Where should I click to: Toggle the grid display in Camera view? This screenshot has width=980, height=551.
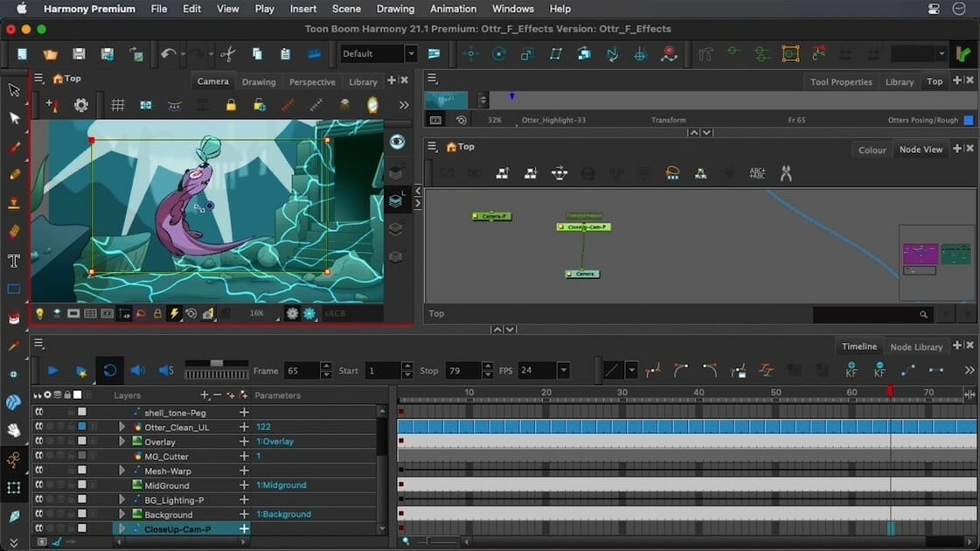coord(117,105)
